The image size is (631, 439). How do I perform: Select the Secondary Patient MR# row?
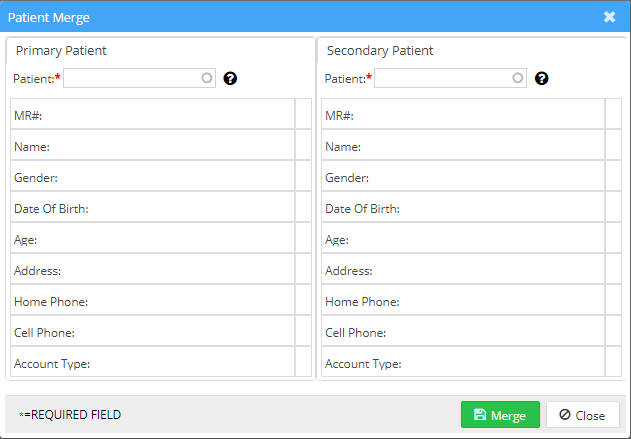click(463, 115)
